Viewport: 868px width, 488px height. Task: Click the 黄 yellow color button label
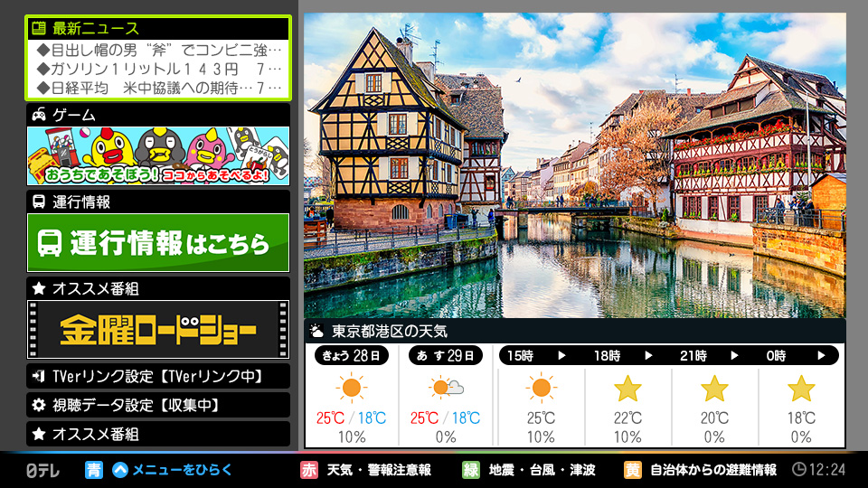(x=633, y=470)
